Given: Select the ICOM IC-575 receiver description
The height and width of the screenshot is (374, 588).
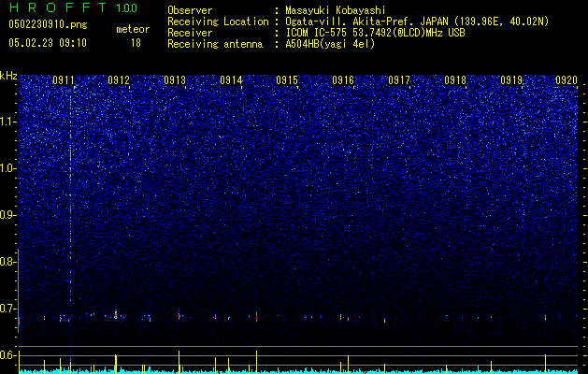Looking at the screenshot, I should click(375, 33).
